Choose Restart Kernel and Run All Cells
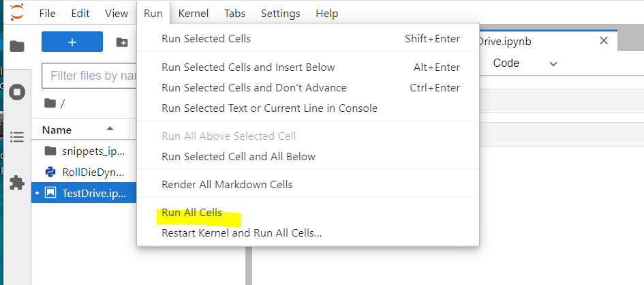This screenshot has height=285, width=644. click(241, 233)
